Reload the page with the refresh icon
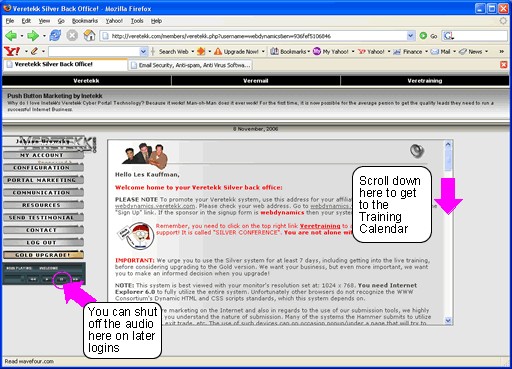Image resolution: width=512 pixels, height=369 pixels. [x=55, y=35]
